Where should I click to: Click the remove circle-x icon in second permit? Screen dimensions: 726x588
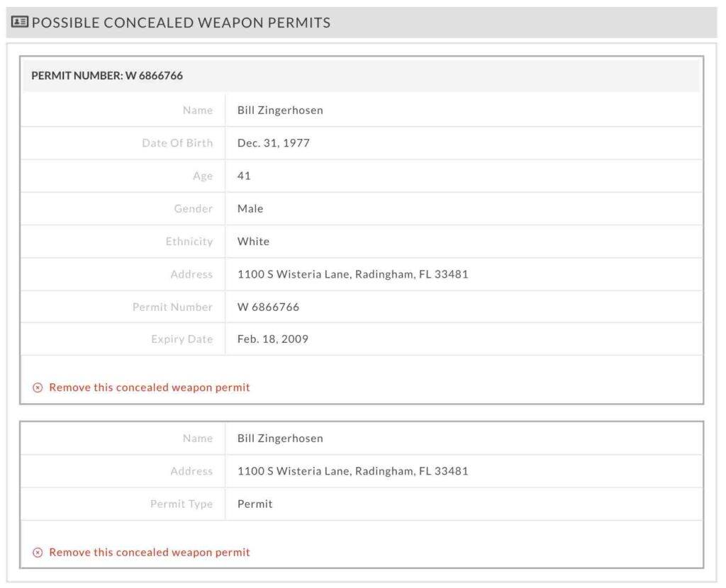point(38,553)
